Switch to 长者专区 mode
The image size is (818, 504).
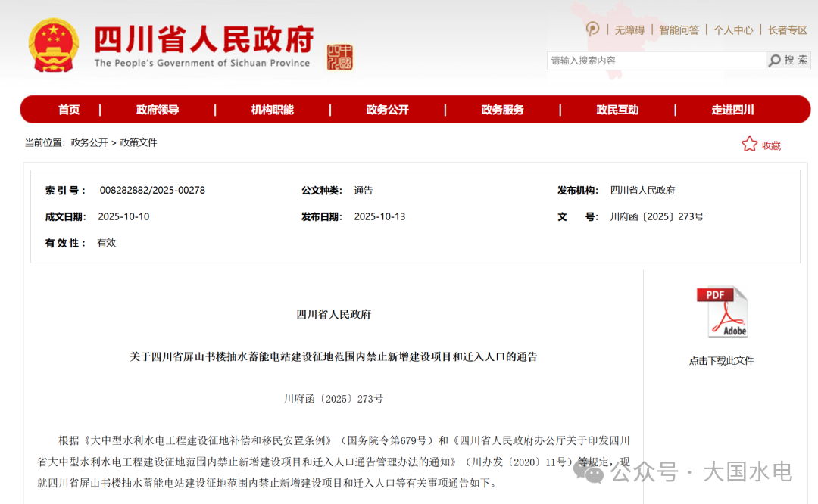[788, 30]
